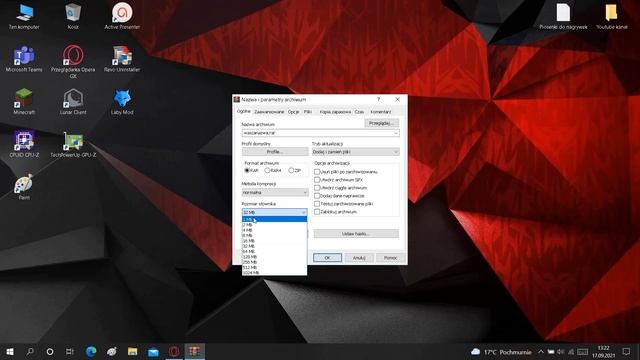
Task: Switch to the Czas tab
Action: (x=359, y=112)
